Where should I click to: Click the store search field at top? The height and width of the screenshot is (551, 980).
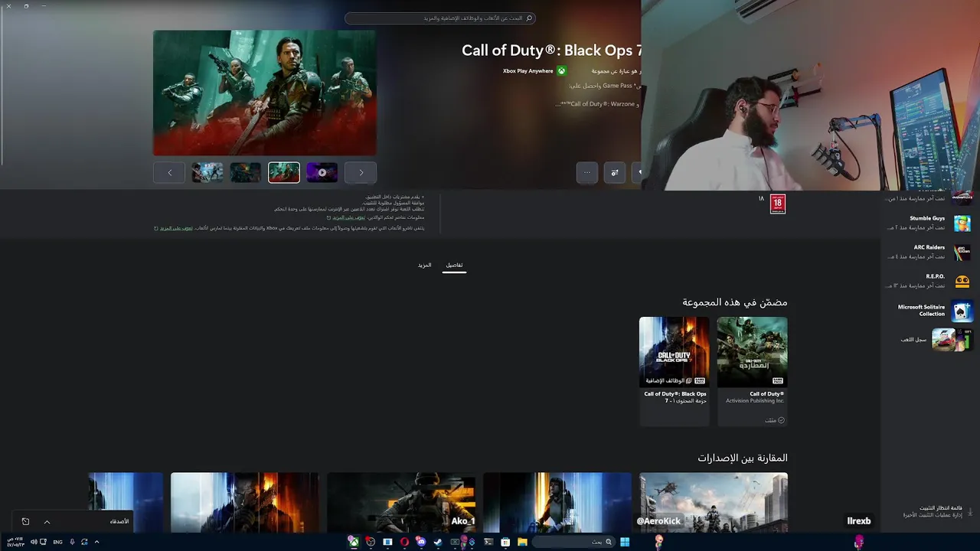(x=440, y=18)
